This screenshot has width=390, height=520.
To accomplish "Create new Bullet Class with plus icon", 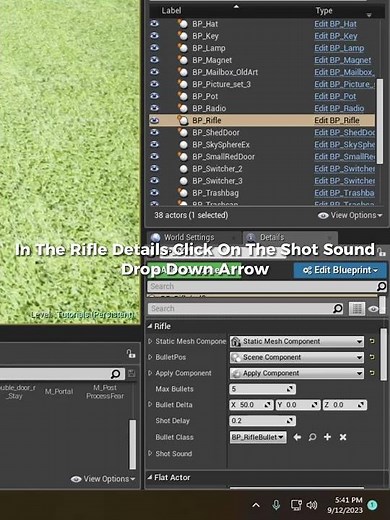I will pos(327,437).
